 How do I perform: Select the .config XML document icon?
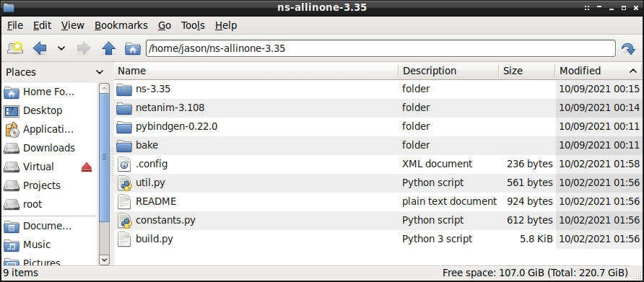tap(124, 164)
